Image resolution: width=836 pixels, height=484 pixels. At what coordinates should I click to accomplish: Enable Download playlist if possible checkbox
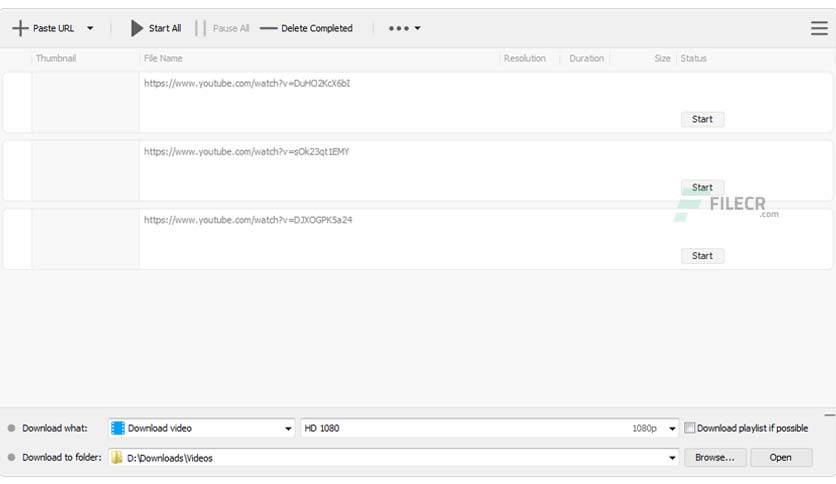point(689,427)
